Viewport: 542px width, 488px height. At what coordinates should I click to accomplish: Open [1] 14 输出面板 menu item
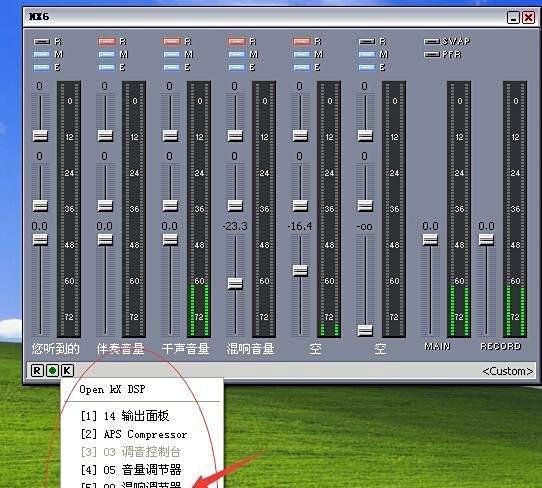[125, 416]
